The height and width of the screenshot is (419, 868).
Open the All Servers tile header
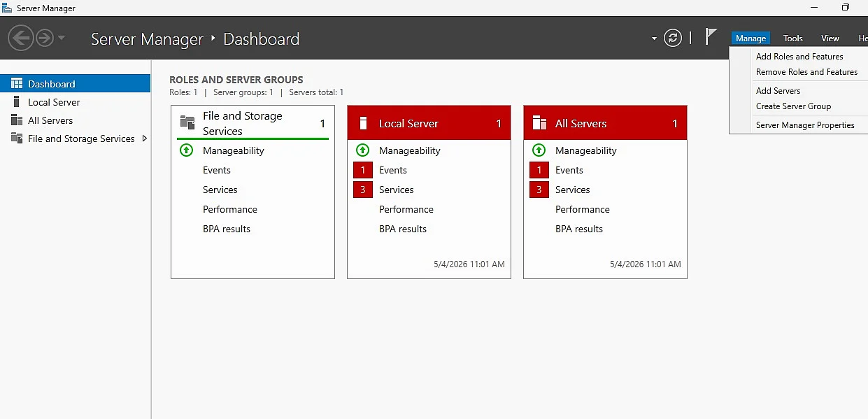[x=605, y=123]
